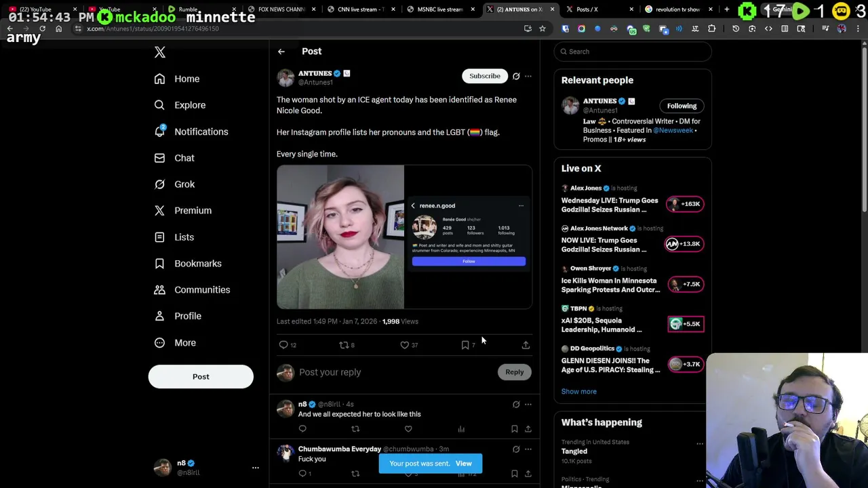This screenshot has width=868, height=488.
Task: Like n8's comment
Action: point(408,428)
